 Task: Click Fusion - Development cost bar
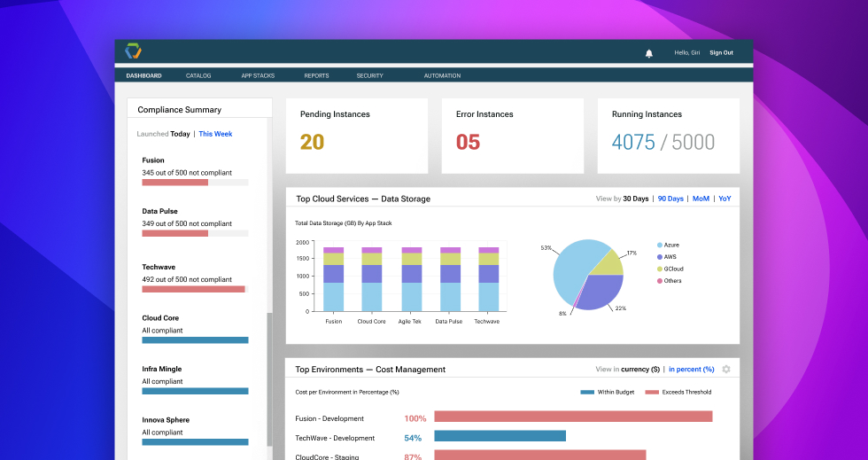click(x=573, y=417)
